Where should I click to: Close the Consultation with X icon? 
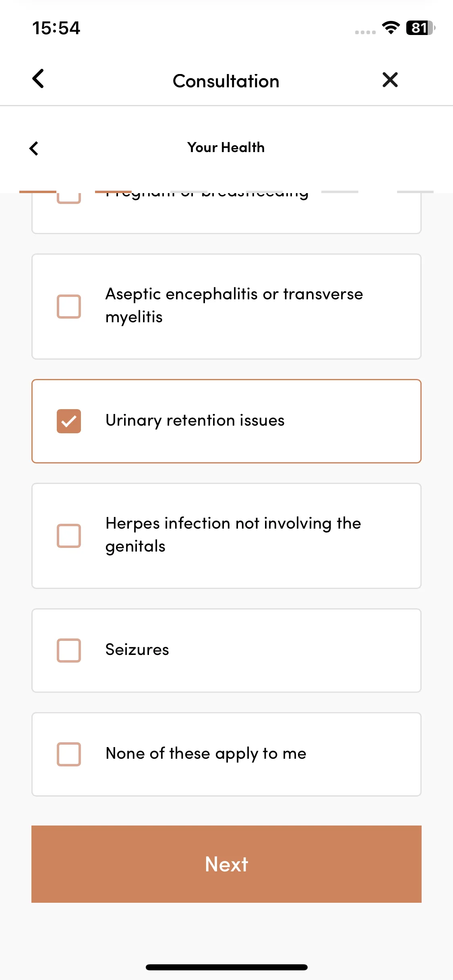(390, 80)
